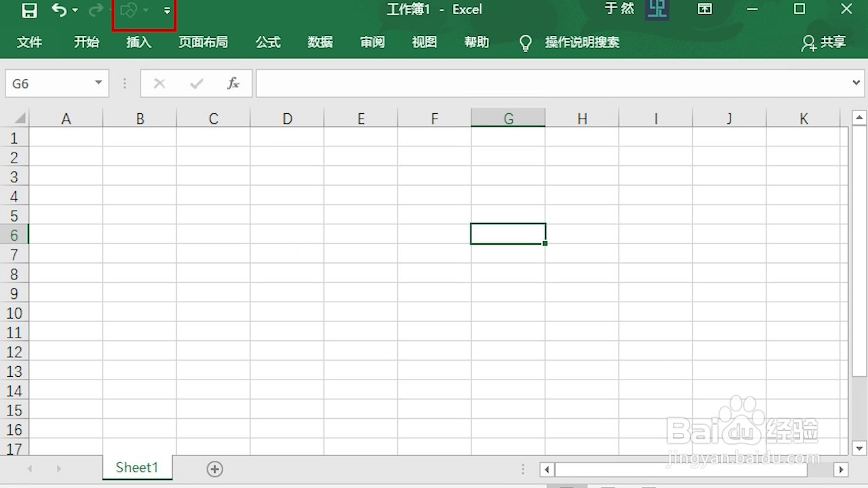Click the 共享 button
Image resolution: width=868 pixels, height=488 pixels.
tap(823, 42)
